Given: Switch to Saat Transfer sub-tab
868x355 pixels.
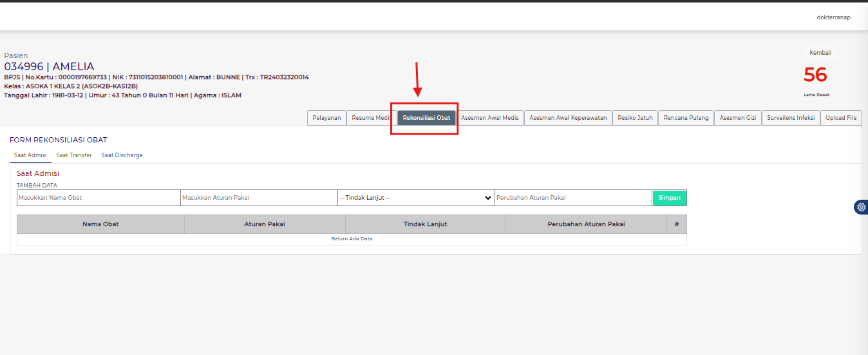Looking at the screenshot, I should pyautogui.click(x=74, y=155).
